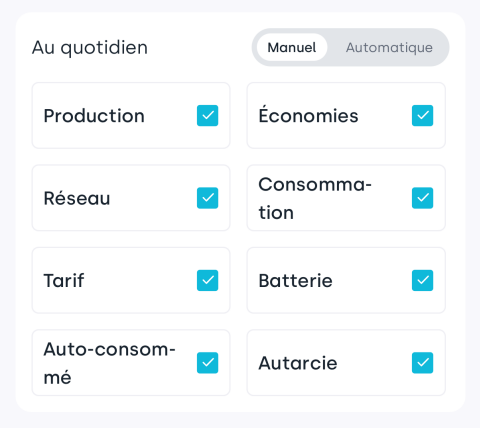Click the Réseau card label
This screenshot has width=480, height=428.
(77, 197)
